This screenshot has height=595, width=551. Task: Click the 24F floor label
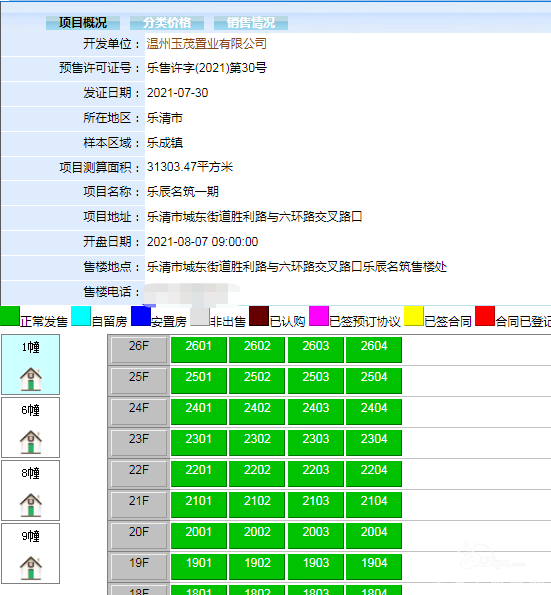point(139,411)
